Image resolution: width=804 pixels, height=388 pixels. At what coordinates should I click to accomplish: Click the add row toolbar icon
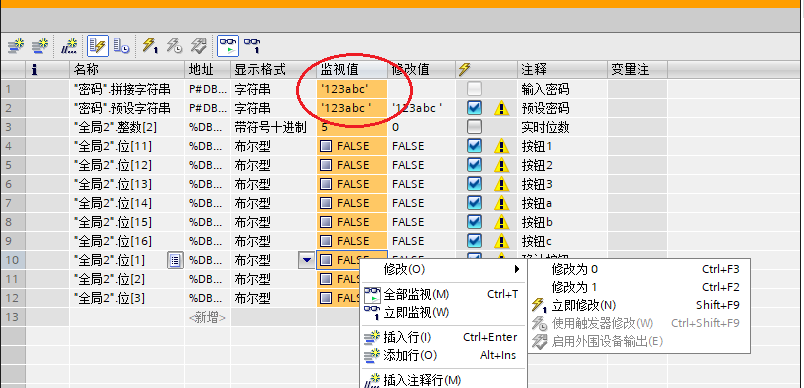pyautogui.click(x=40, y=46)
